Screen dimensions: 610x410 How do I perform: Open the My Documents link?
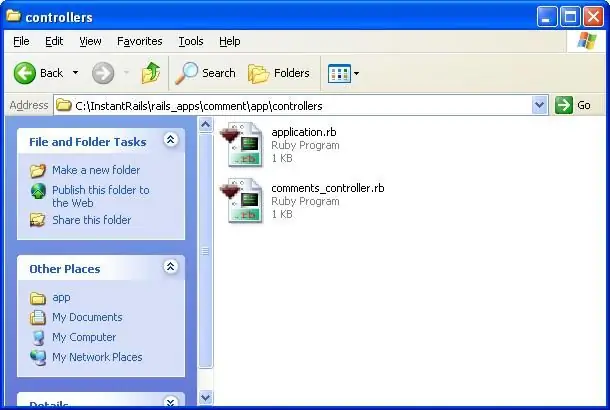pos(87,317)
